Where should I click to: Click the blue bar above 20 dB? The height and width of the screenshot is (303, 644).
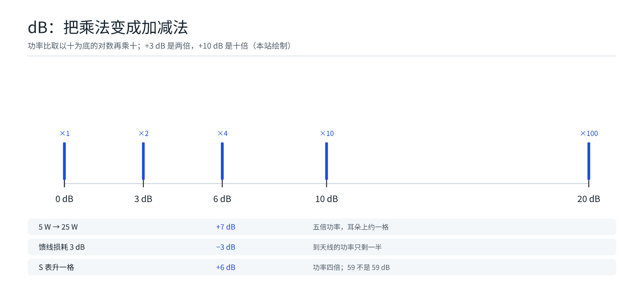coord(589,161)
